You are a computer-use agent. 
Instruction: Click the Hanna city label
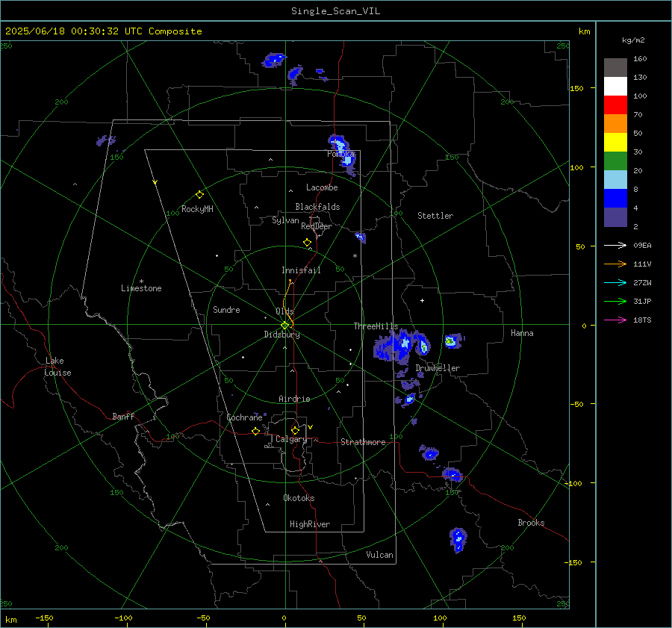pos(522,333)
